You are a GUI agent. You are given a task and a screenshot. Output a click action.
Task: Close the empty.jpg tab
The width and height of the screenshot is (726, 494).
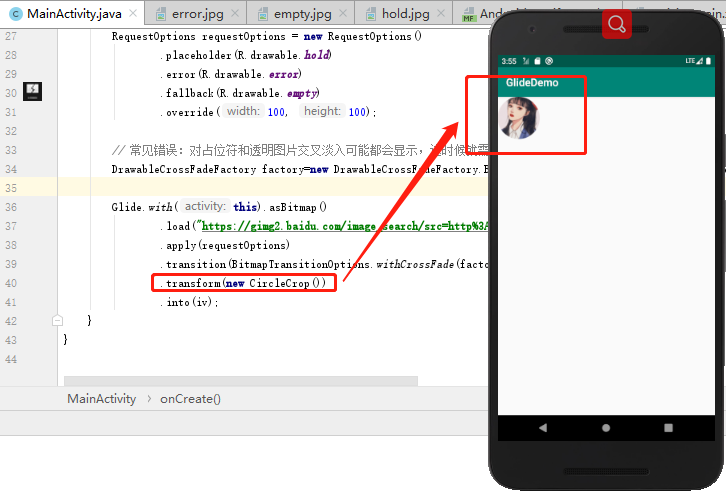tap(343, 13)
